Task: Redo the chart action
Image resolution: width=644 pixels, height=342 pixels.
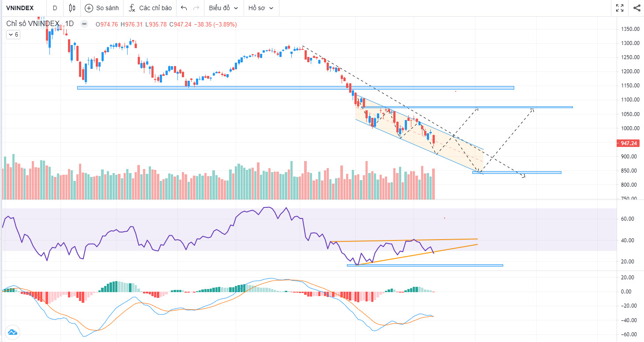Action: [x=196, y=8]
